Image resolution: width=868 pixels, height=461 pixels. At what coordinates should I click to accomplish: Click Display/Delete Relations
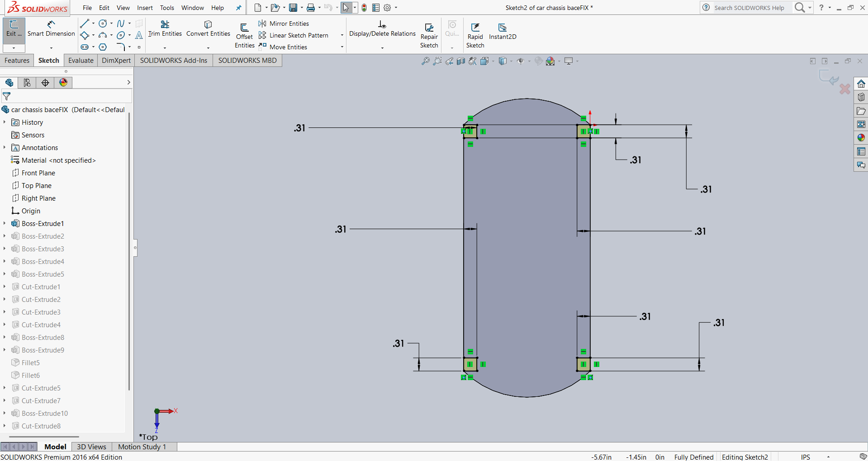point(382,29)
